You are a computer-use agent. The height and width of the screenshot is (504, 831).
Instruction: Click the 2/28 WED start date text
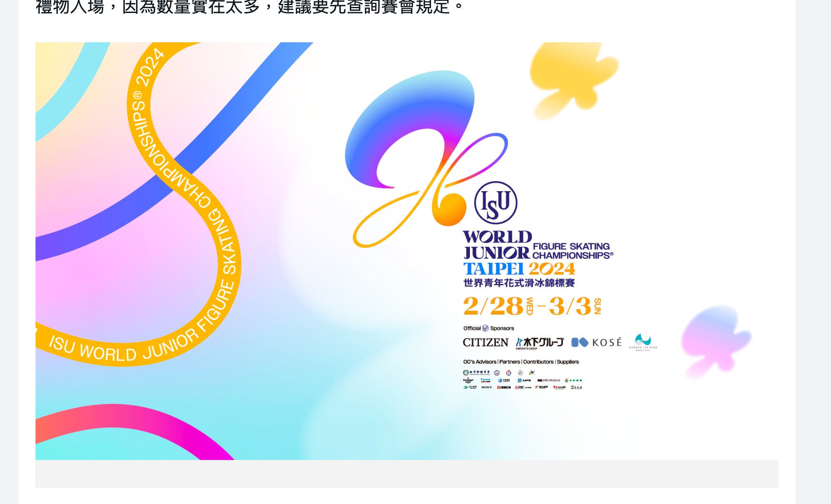(x=498, y=306)
